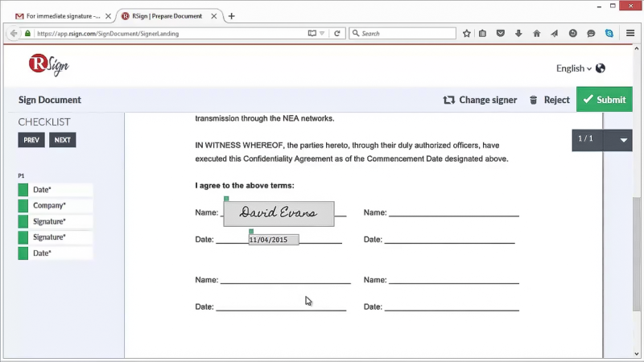Select the last Date* checklist item
Screen dimensions: 644x362
coord(56,253)
